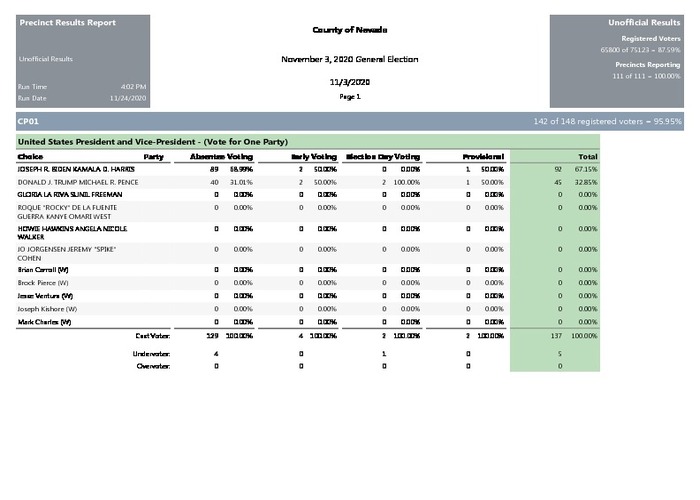Click the Page 1 label
700x500 pixels.
(349, 97)
